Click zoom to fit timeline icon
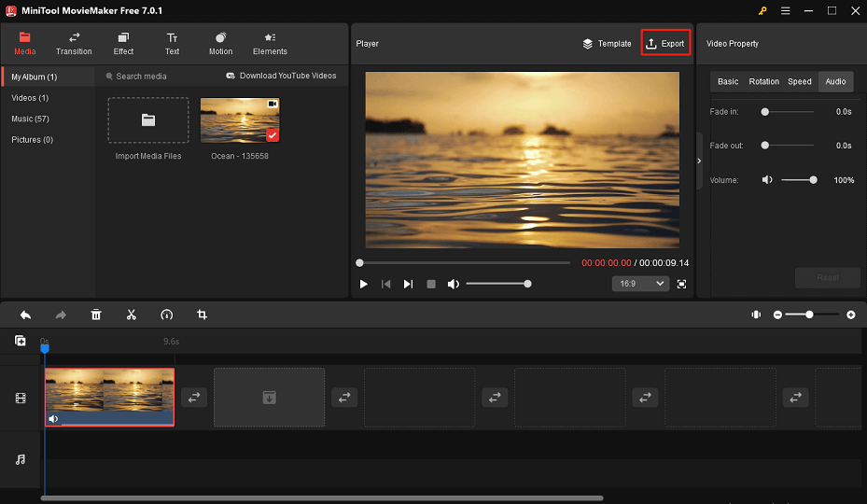The width and height of the screenshot is (867, 504). (x=756, y=315)
